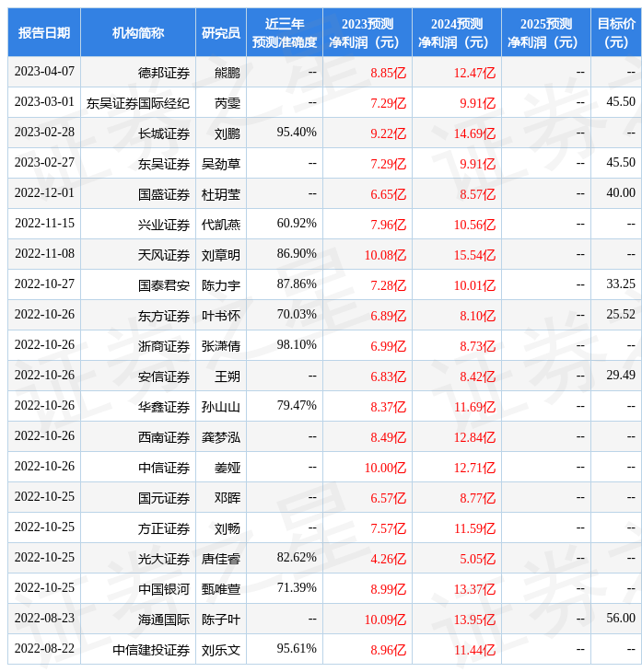Click the 12.84亿 forecast value
642x672 pixels.
tap(474, 437)
